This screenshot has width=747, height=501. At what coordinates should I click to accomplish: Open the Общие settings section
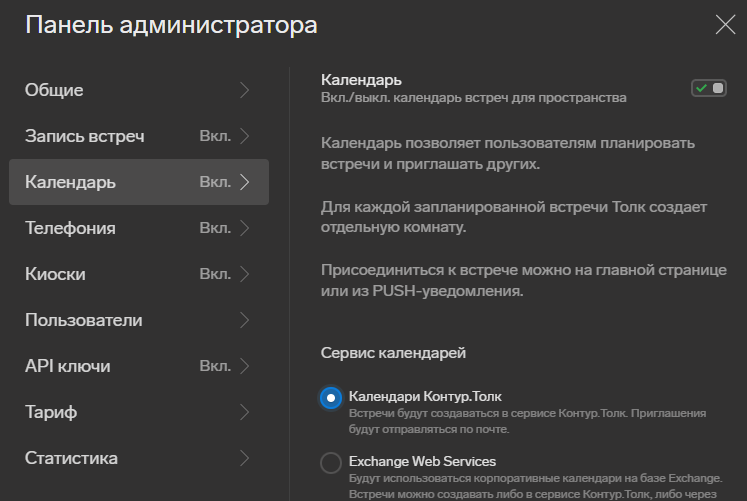coord(139,90)
